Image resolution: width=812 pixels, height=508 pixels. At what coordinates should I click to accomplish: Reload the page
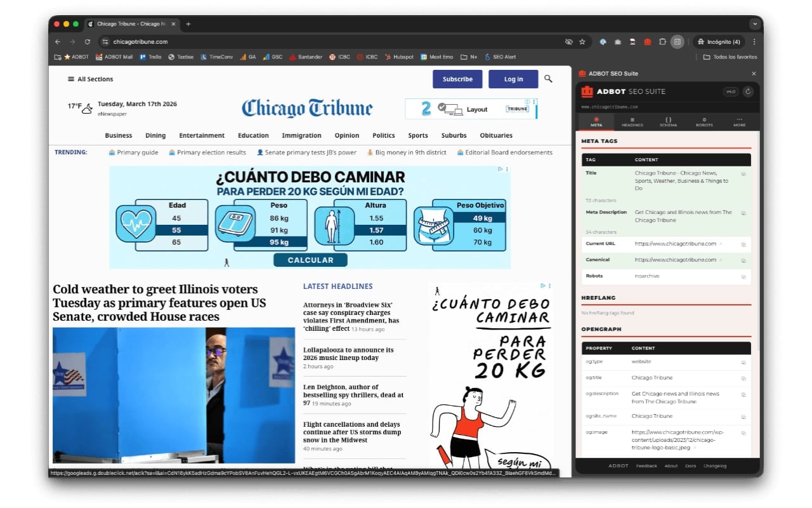pos(88,42)
